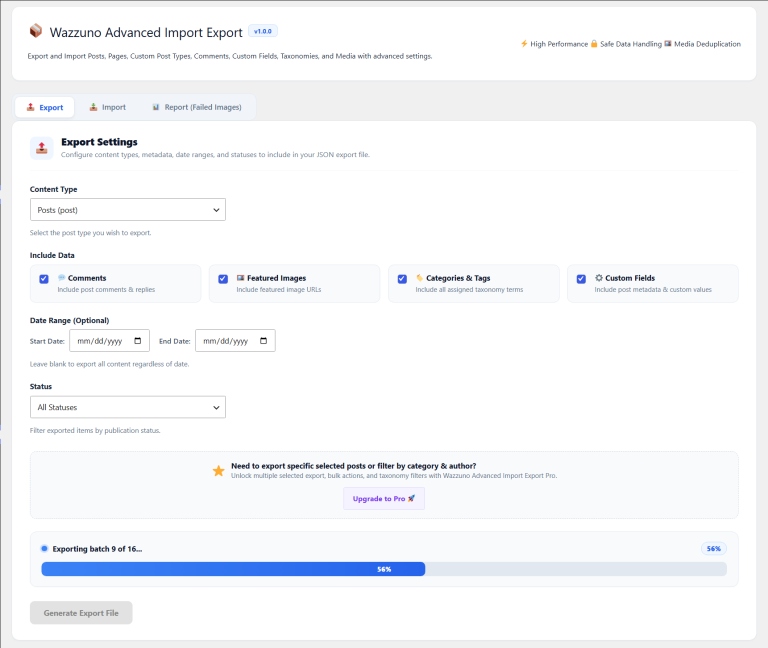The height and width of the screenshot is (648, 768).
Task: Uncheck the Categories & Tags checkbox
Action: tap(402, 279)
